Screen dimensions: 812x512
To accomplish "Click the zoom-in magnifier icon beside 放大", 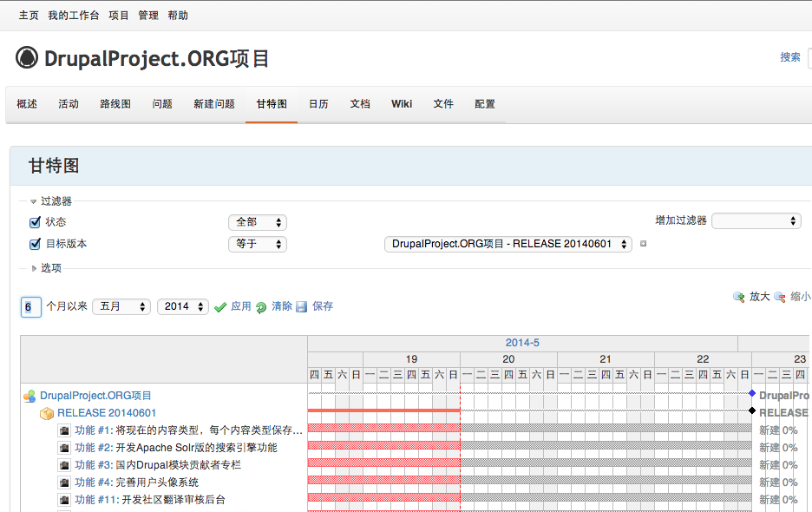I will tap(739, 297).
